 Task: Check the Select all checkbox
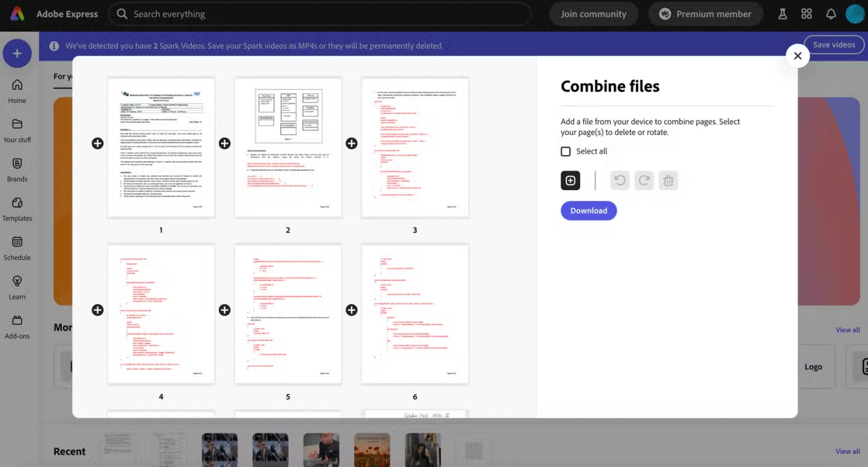tap(565, 151)
